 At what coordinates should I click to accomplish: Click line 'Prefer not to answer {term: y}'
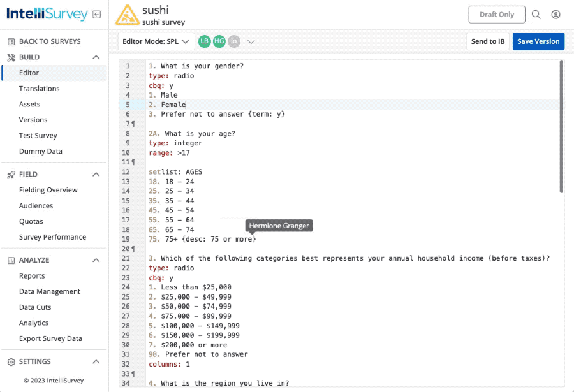[217, 114]
